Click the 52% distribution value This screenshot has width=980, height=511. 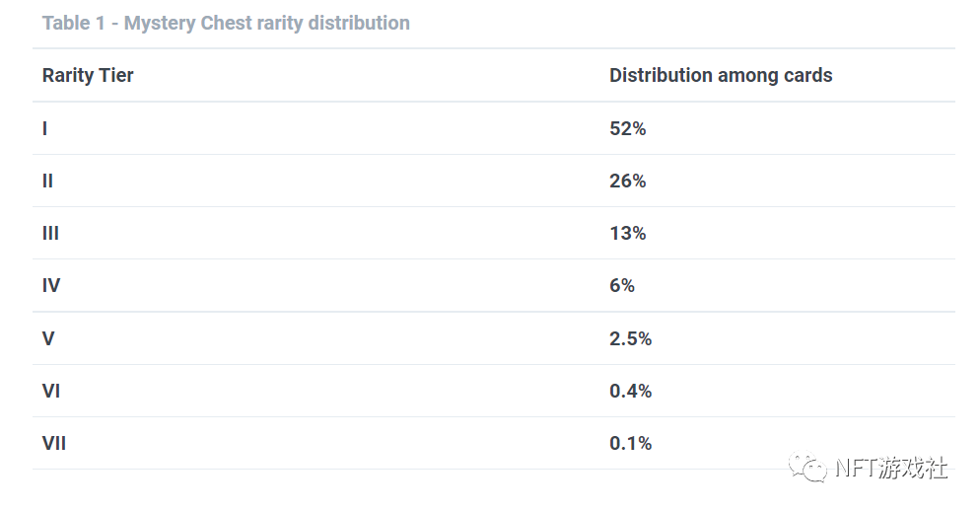point(627,128)
